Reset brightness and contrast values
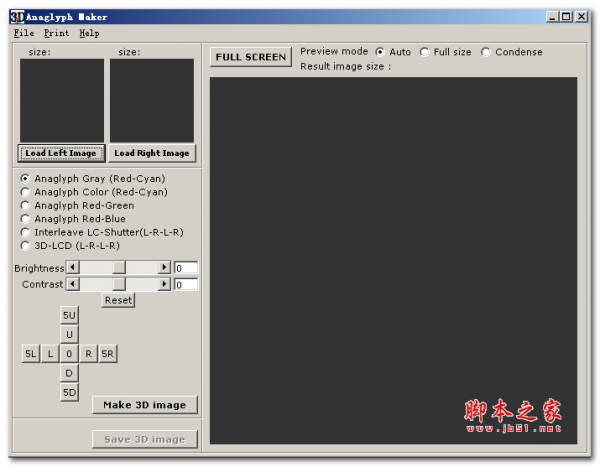Viewport: 600px width, 467px height. (x=119, y=300)
